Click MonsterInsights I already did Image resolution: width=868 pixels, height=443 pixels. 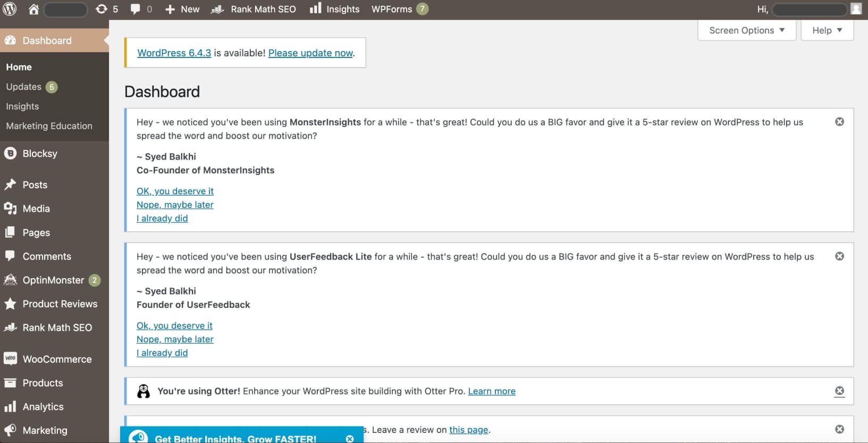click(x=162, y=218)
